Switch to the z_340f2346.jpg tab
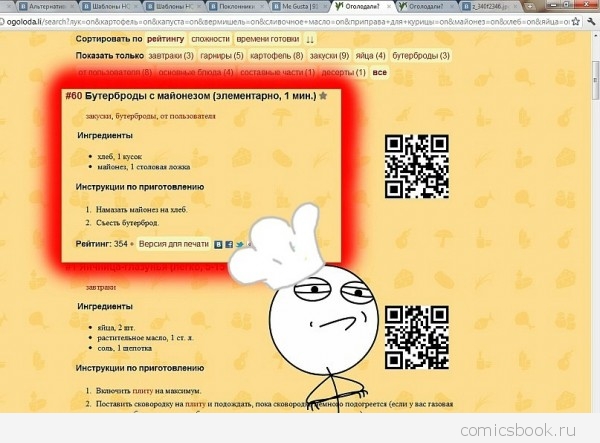The width and height of the screenshot is (600, 443). (x=490, y=7)
